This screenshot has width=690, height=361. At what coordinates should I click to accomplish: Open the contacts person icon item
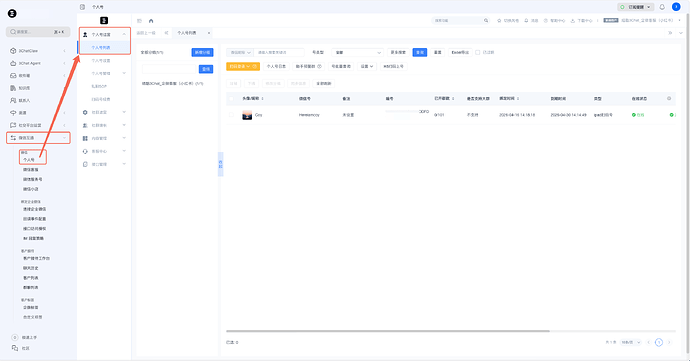pos(13,100)
